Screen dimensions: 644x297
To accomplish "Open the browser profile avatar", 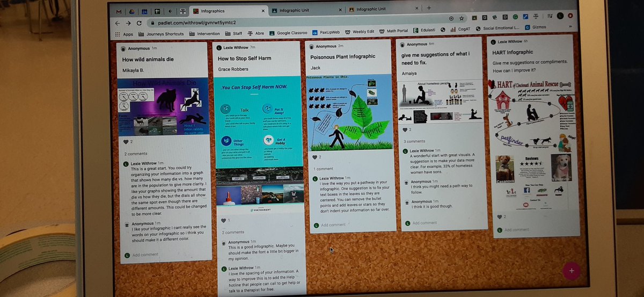I will pos(560,16).
